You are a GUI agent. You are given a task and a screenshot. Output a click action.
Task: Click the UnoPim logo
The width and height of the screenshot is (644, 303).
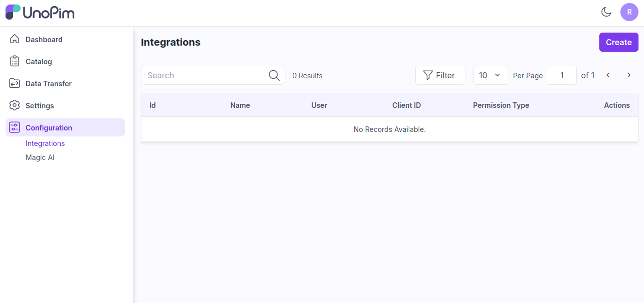[40, 12]
